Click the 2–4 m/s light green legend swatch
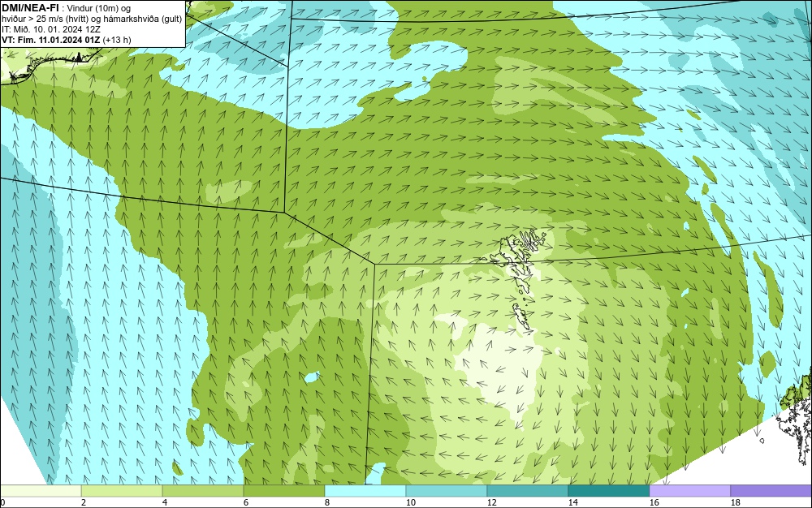 [x=122, y=490]
